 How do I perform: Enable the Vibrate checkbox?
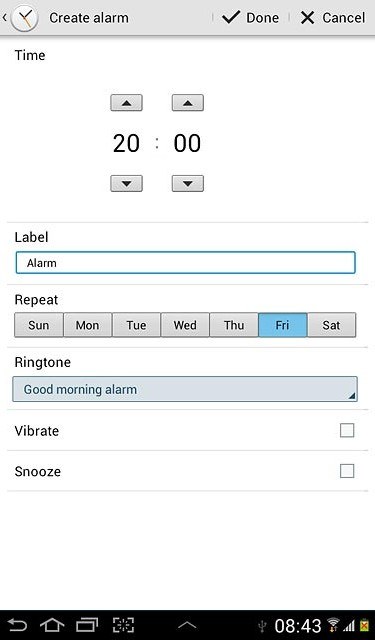point(347,430)
